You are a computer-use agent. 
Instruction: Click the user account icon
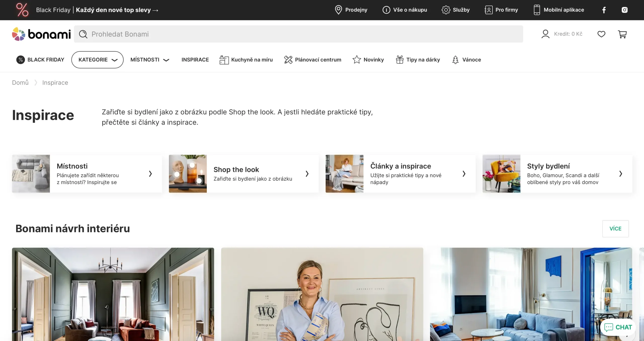[545, 34]
